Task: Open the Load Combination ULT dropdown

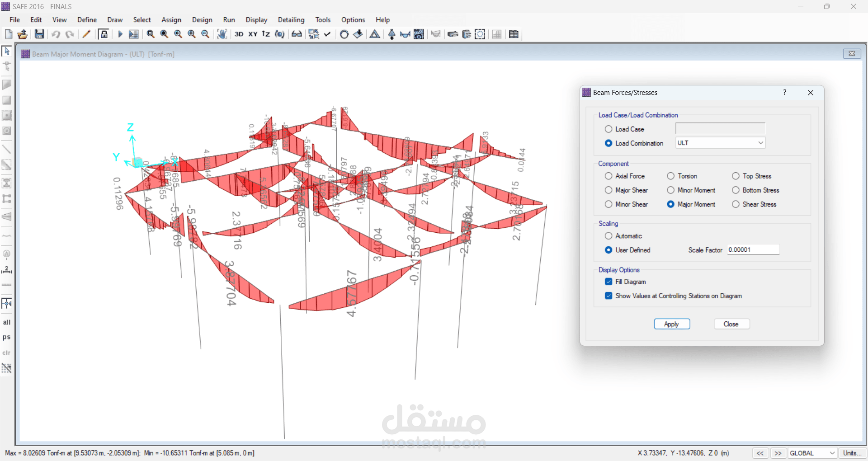Action: (x=721, y=143)
